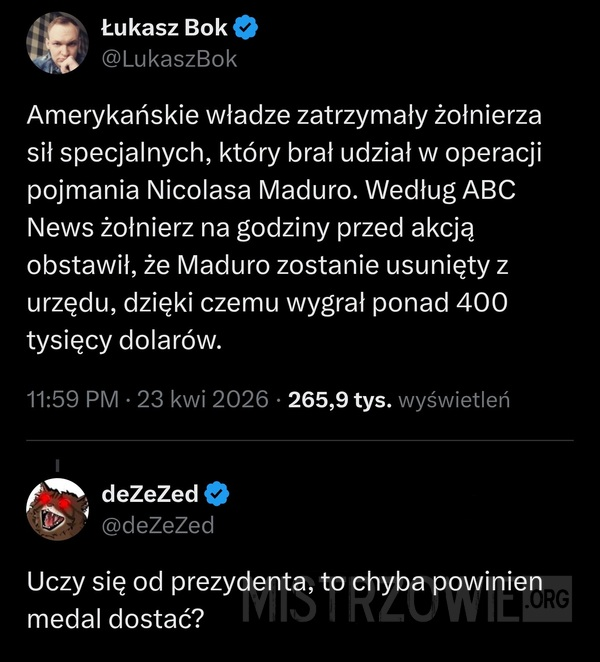
Task: Click the 11:59 PM timestamp
Action: tap(71, 400)
